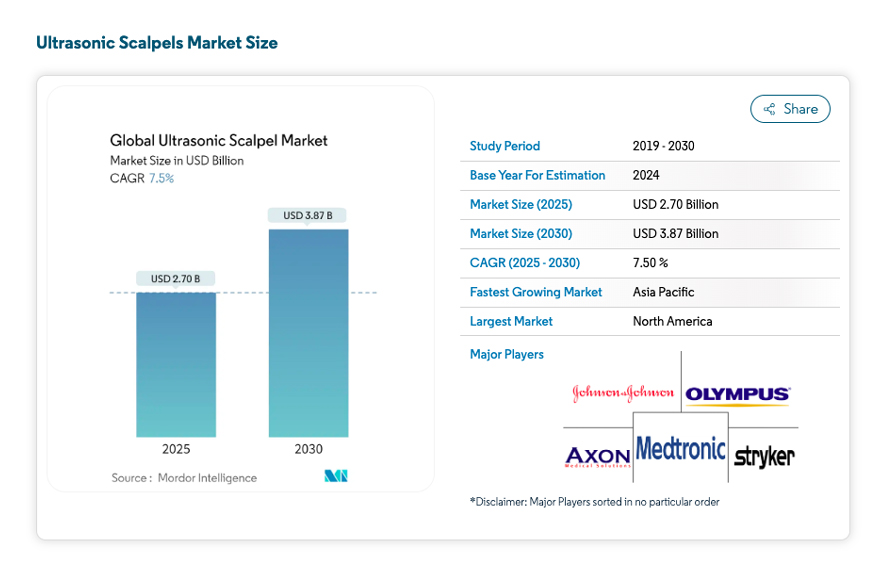The width and height of the screenshot is (895, 573).
Task: Click the Study Period label
Action: click(x=505, y=146)
